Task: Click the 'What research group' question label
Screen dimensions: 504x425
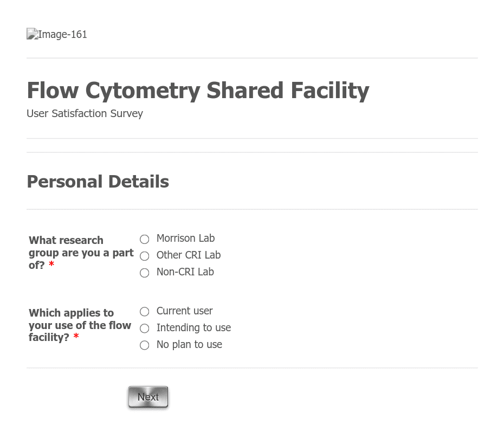Action: (81, 253)
